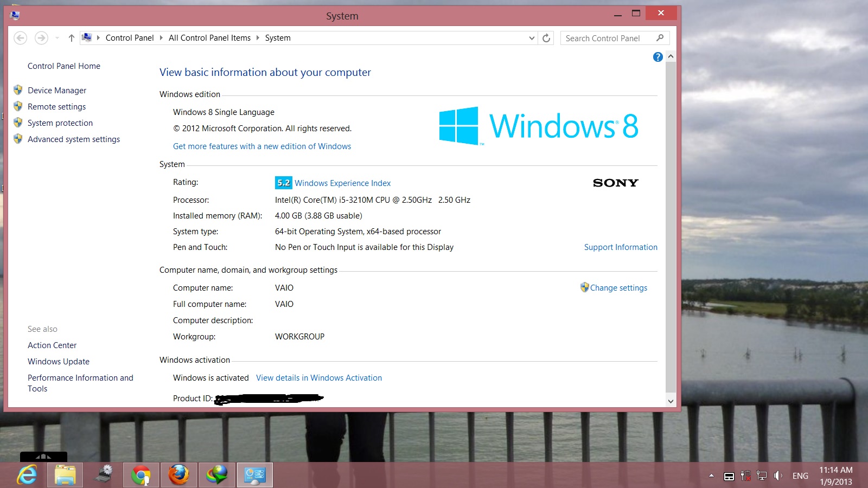
Task: Launch Mozilla Firefox from the taskbar
Action: (179, 476)
